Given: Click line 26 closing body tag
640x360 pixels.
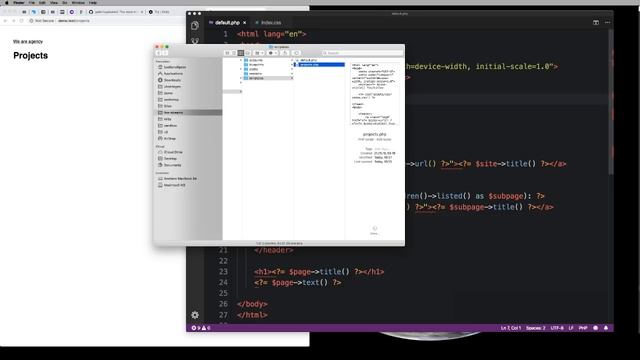Looking at the screenshot, I should click(x=252, y=304).
